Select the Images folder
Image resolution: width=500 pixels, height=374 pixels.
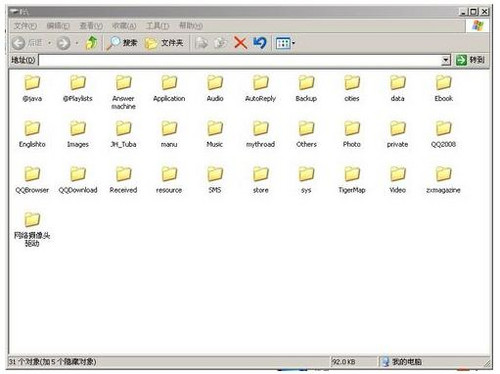click(78, 134)
